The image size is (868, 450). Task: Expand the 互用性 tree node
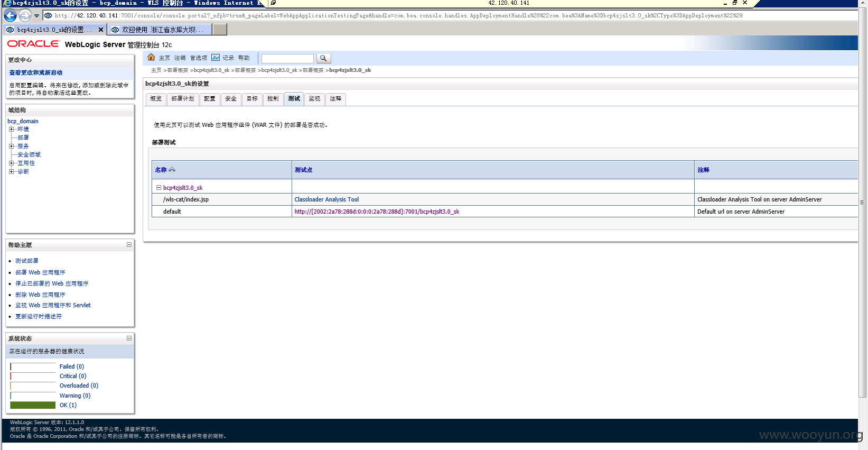click(11, 163)
